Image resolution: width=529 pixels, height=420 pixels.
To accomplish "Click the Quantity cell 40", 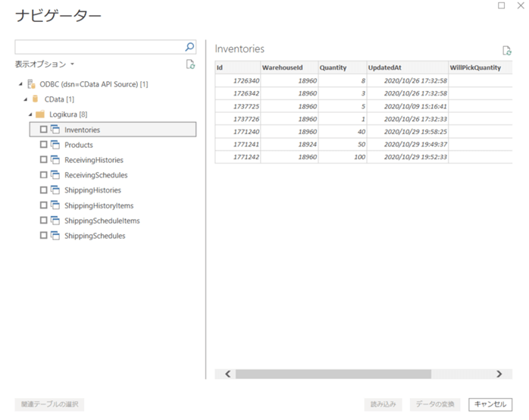I will (x=343, y=132).
